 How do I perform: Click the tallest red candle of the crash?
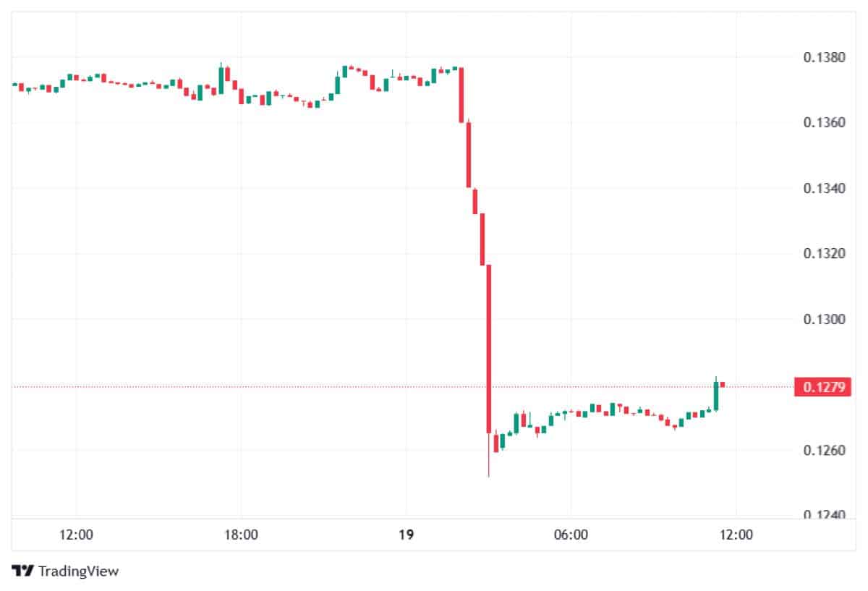pyautogui.click(x=489, y=347)
